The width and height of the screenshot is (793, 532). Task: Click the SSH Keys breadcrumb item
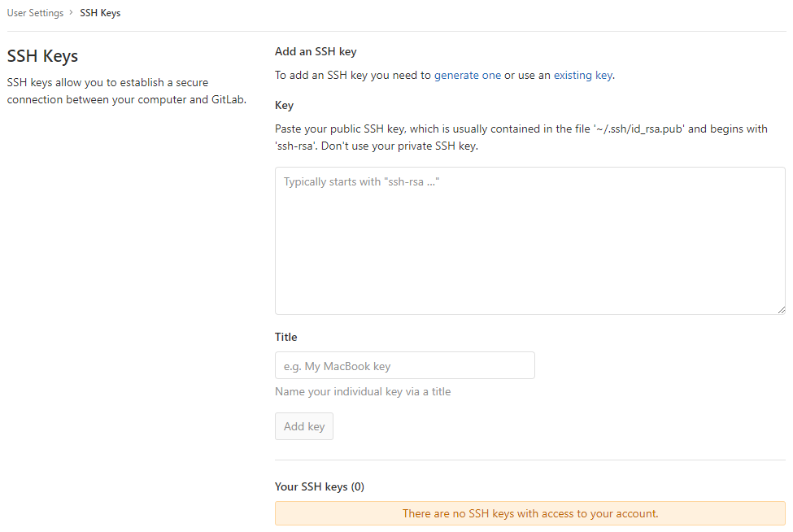(100, 13)
